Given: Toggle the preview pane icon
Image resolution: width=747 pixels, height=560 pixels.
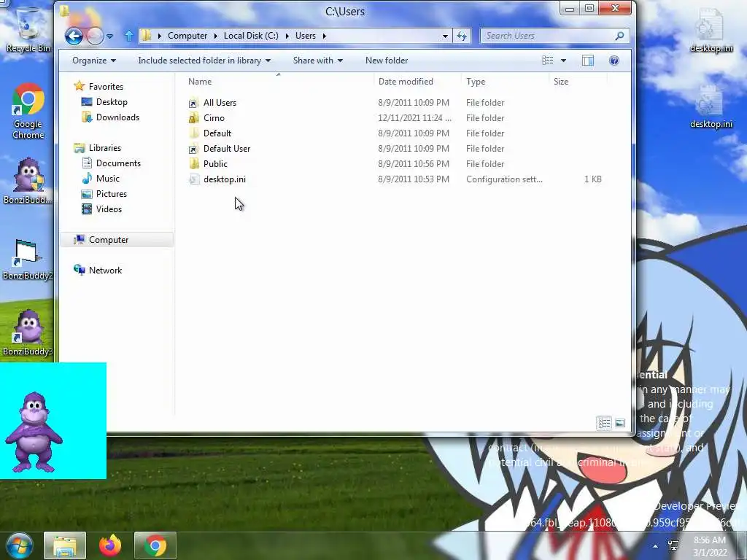Looking at the screenshot, I should click(588, 61).
